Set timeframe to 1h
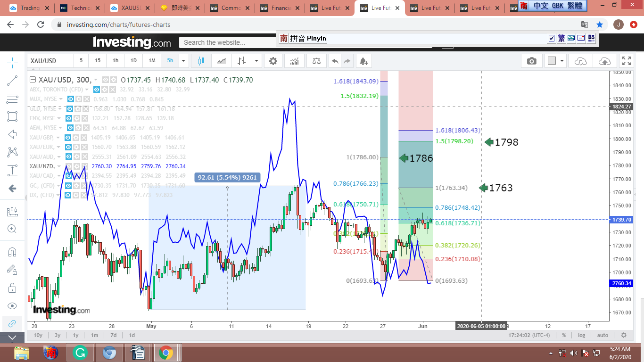Screen dimensions: 644x362 tap(116, 61)
